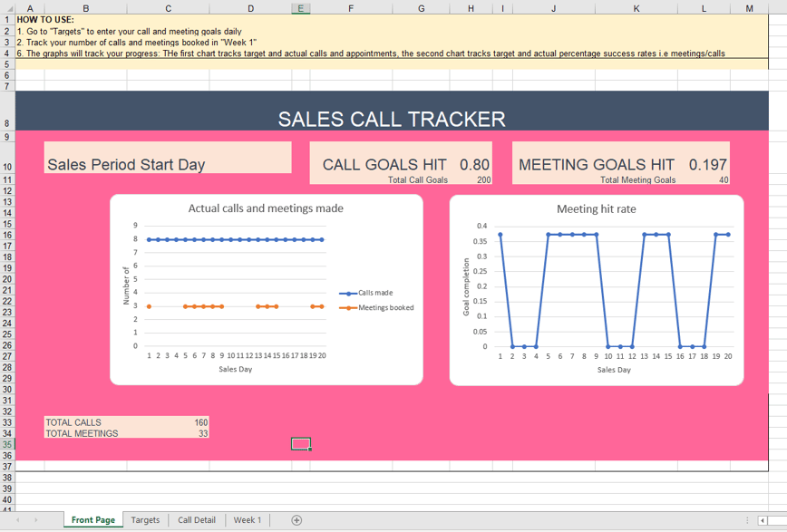Switch to the Targets sheet tab
Viewport: 787px width, 532px height.
[145, 520]
